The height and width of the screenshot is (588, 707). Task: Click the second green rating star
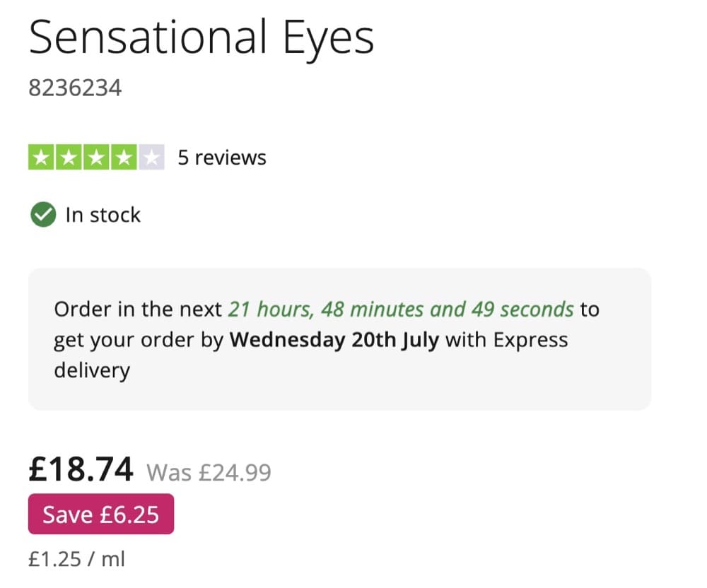69,158
